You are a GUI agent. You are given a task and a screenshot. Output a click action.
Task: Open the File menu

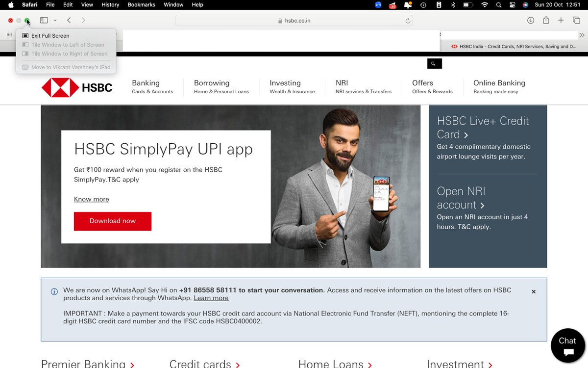(50, 5)
